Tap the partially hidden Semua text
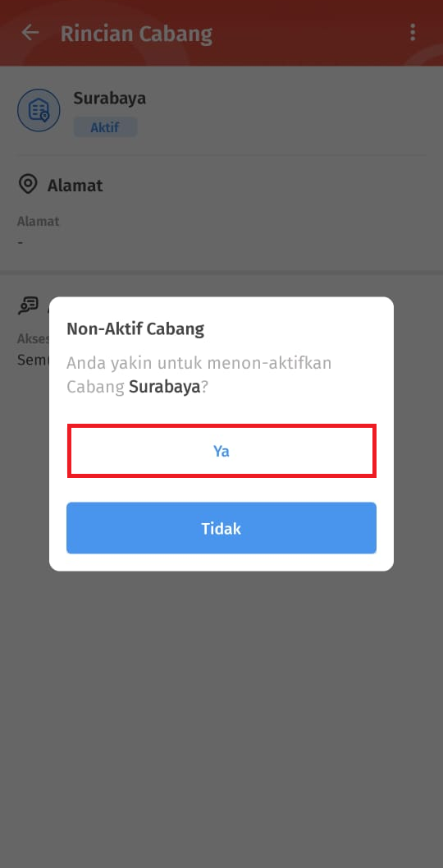Image resolution: width=443 pixels, height=868 pixels. (33, 360)
